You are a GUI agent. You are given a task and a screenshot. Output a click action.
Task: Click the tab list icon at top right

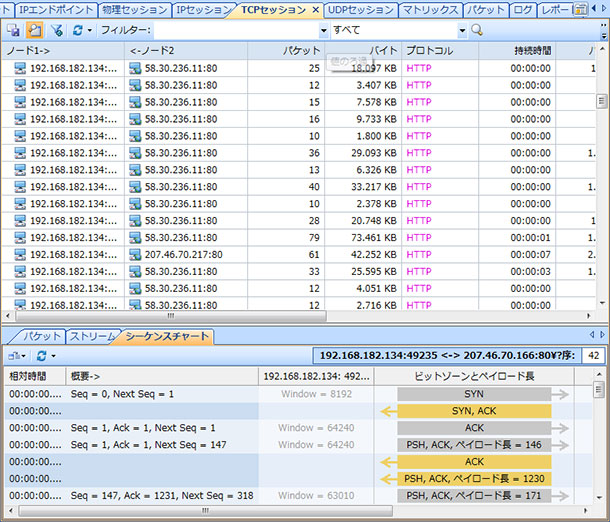[580, 10]
